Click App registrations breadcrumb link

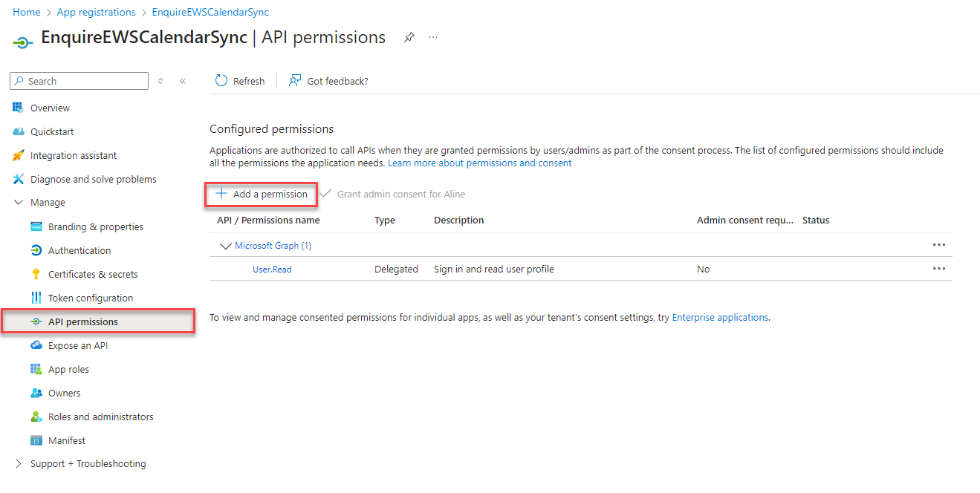tap(97, 12)
